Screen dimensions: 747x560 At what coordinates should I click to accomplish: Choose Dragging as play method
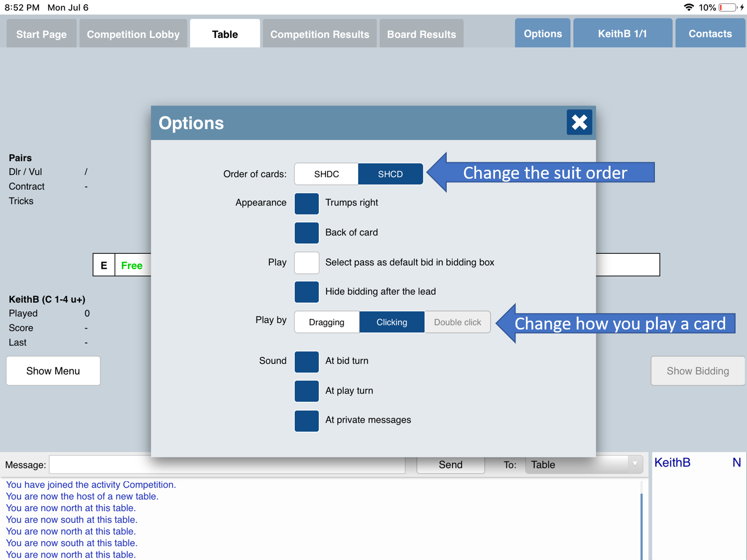(x=327, y=323)
